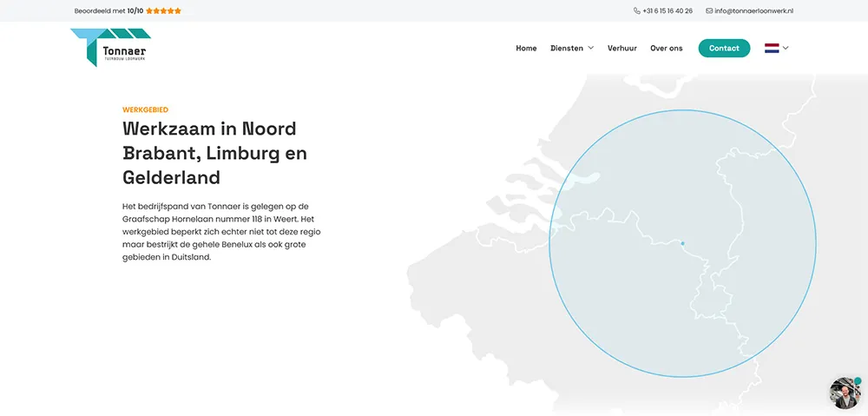The height and width of the screenshot is (416, 868).
Task: Call the +31 6 15 16 40 26 number link
Action: point(667,11)
